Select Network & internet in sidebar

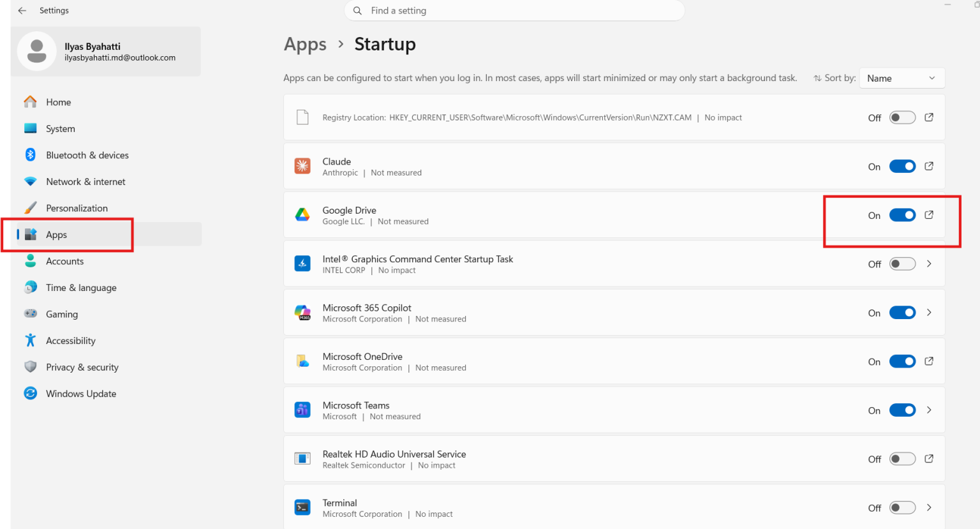point(106,182)
